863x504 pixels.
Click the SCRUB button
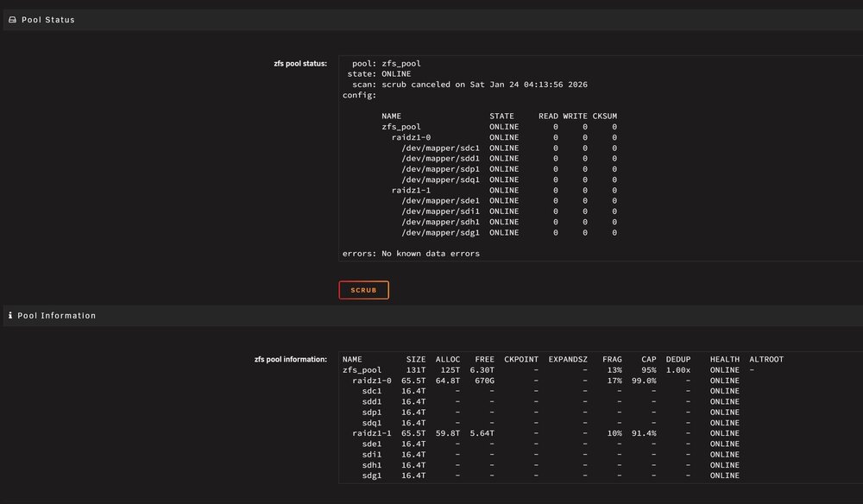click(363, 290)
